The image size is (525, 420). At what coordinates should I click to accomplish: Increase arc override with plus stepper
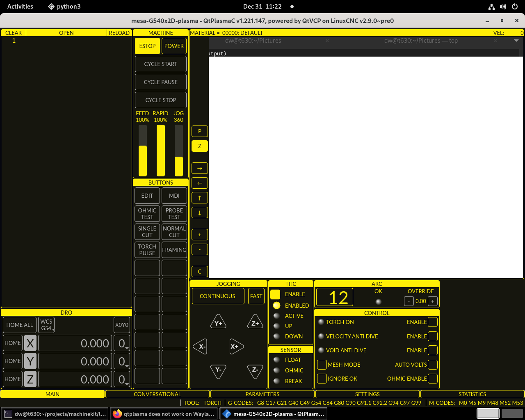pos(432,301)
